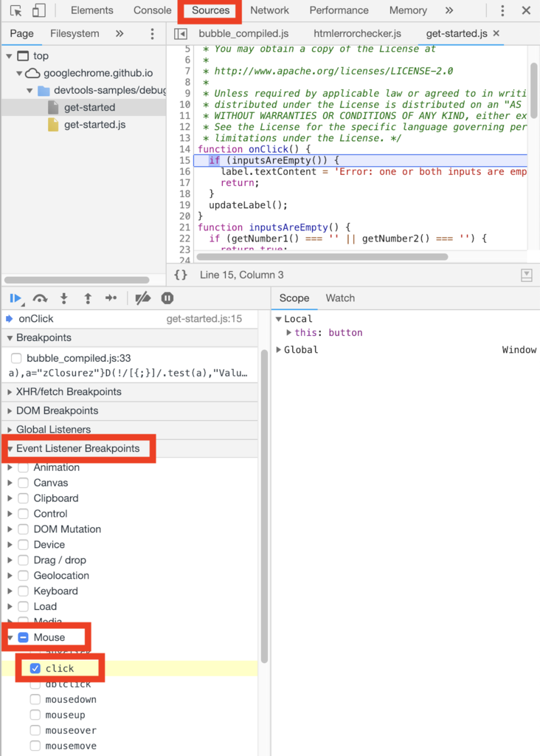Open the Performance panel
The width and height of the screenshot is (540, 756).
339,10
